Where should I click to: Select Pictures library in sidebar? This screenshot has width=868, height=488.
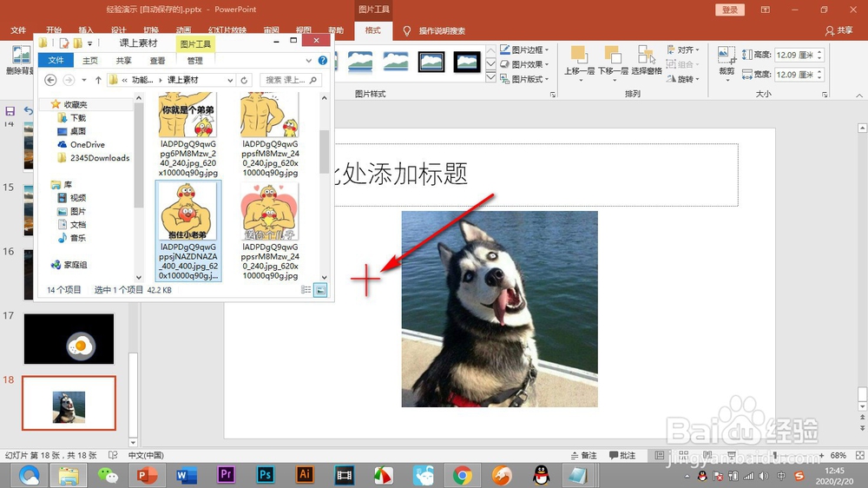tap(72, 211)
